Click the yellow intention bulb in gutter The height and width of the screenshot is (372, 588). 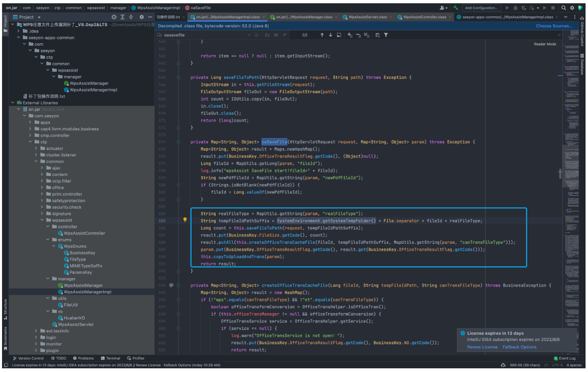(185, 220)
